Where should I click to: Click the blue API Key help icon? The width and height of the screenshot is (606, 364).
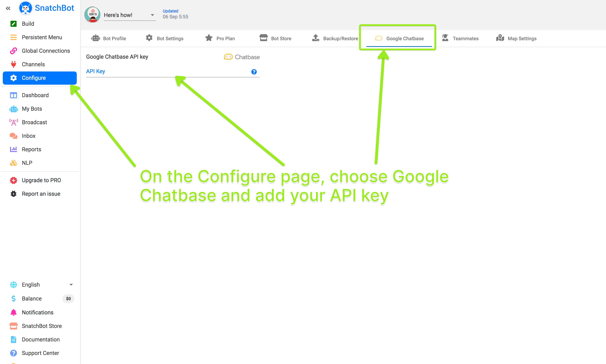pyautogui.click(x=254, y=72)
